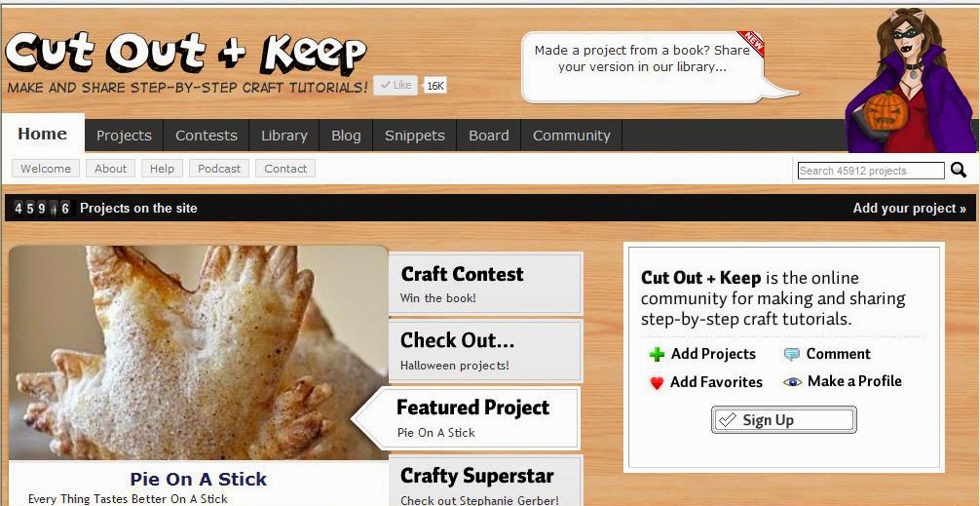This screenshot has width=980, height=506.
Task: Click the magnifying glass search icon
Action: [959, 170]
